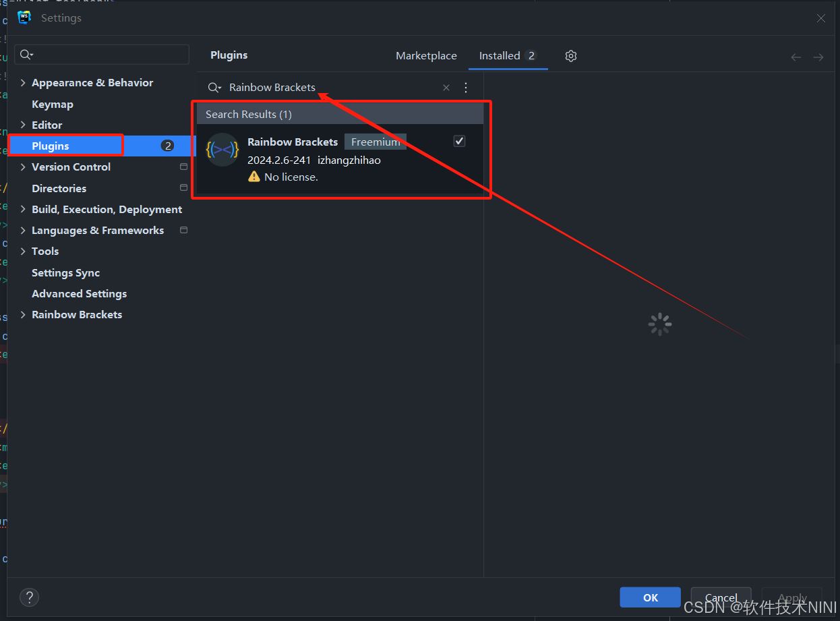Click the plugin search magnifier icon

[x=214, y=88]
